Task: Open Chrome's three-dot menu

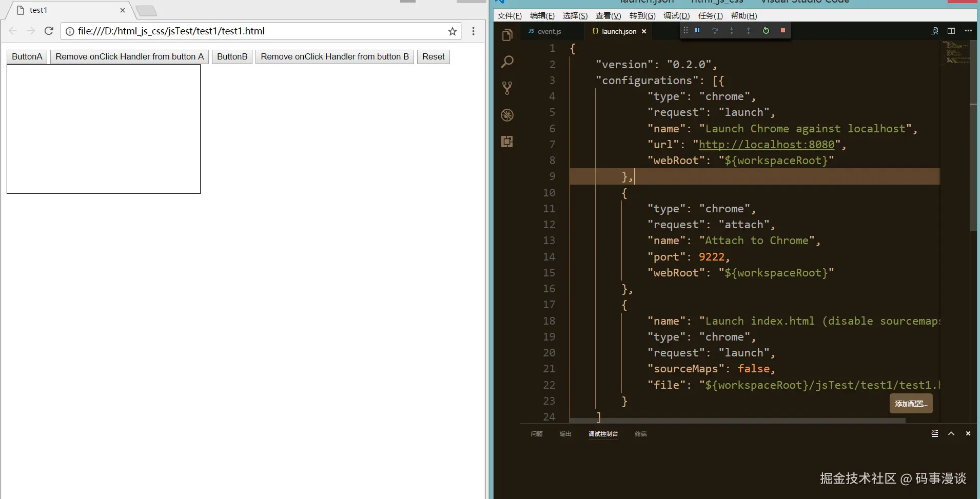Action: (x=474, y=31)
